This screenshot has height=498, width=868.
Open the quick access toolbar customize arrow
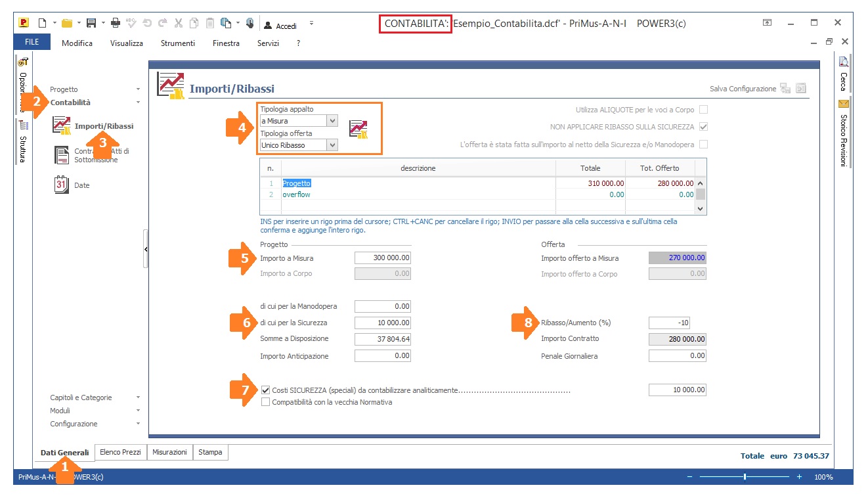click(x=311, y=23)
